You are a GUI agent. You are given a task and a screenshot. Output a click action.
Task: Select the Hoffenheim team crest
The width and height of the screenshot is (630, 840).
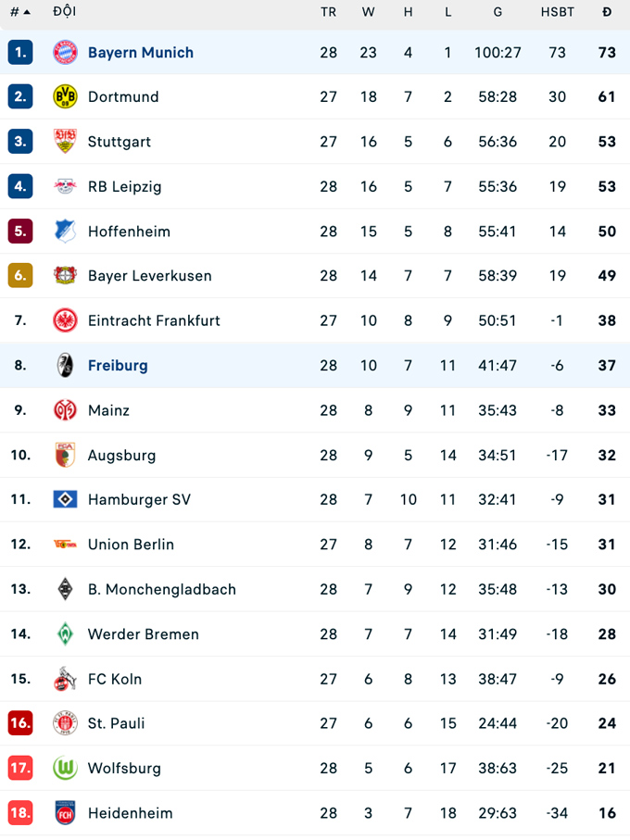(65, 232)
